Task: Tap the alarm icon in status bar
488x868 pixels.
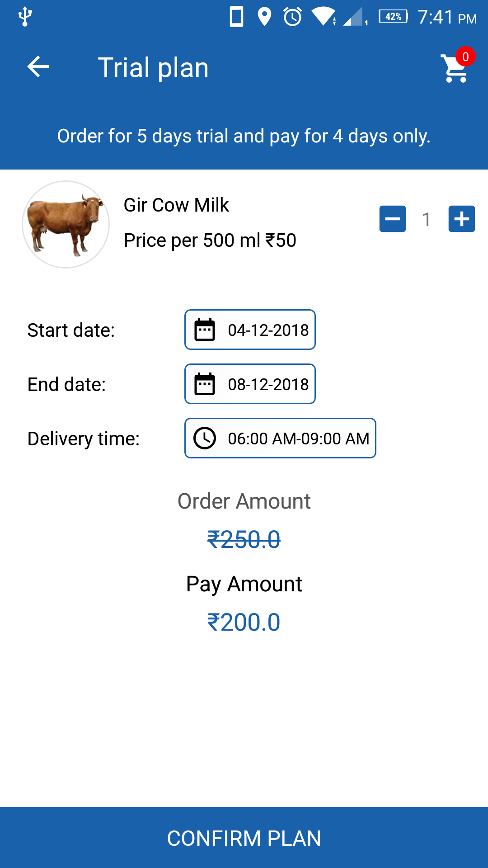Action: tap(292, 17)
